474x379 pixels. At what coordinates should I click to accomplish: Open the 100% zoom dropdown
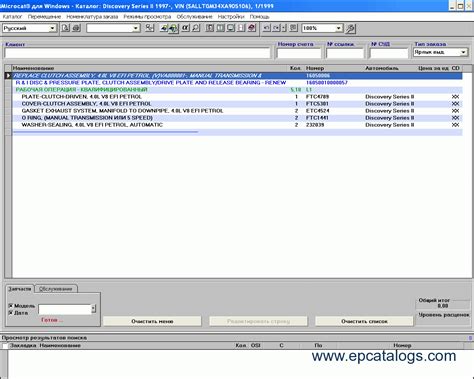pos(338,28)
